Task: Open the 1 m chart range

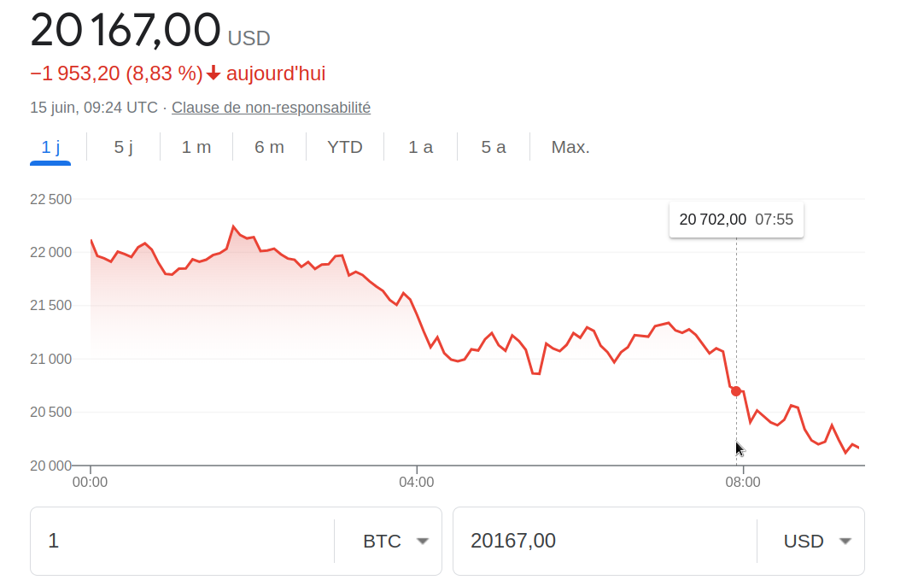Action: point(196,147)
